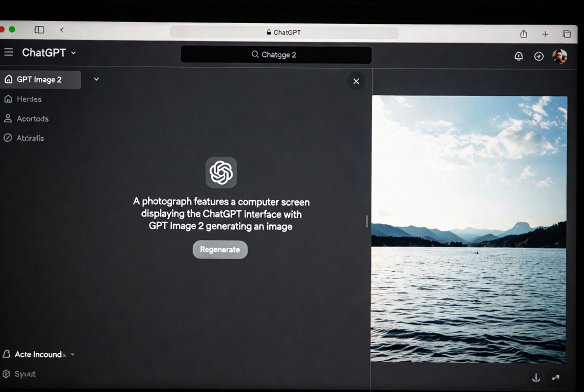Click the prompt text about photograph
584x392 pixels.
point(221,214)
